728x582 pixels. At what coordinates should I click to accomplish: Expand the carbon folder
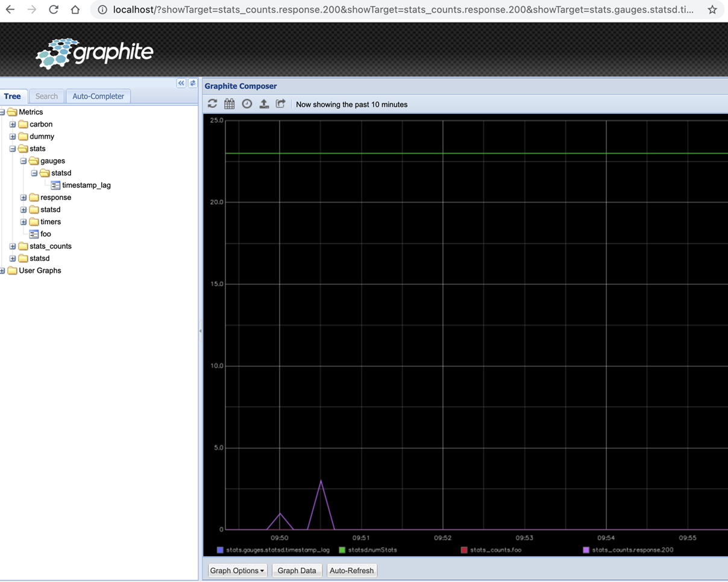pos(13,125)
